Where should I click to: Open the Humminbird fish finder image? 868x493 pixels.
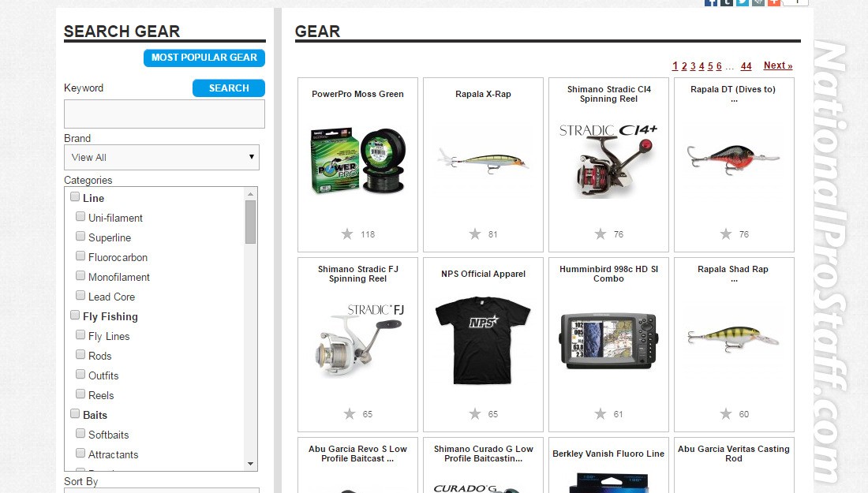click(x=608, y=341)
